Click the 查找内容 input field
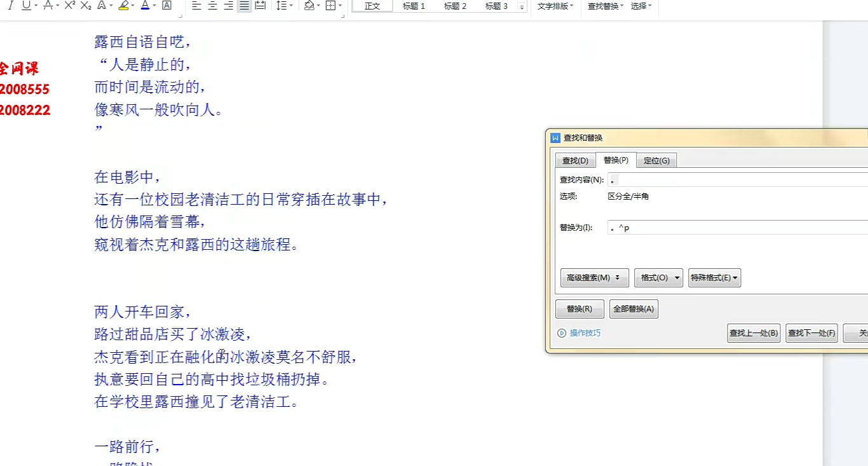The width and height of the screenshot is (868, 466). (x=738, y=180)
